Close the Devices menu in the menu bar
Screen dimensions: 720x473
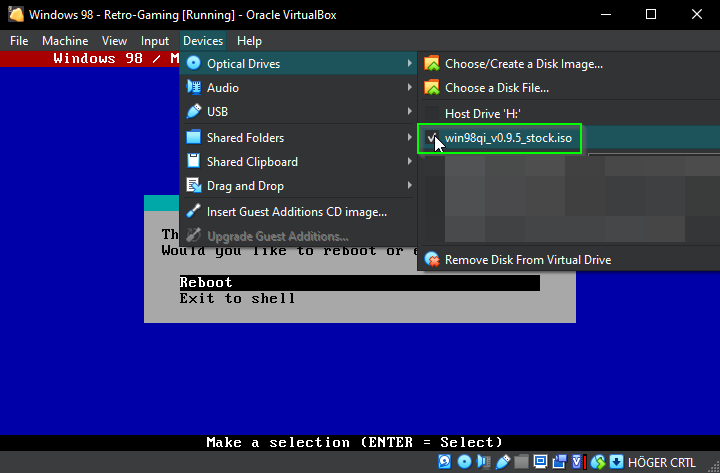203,41
